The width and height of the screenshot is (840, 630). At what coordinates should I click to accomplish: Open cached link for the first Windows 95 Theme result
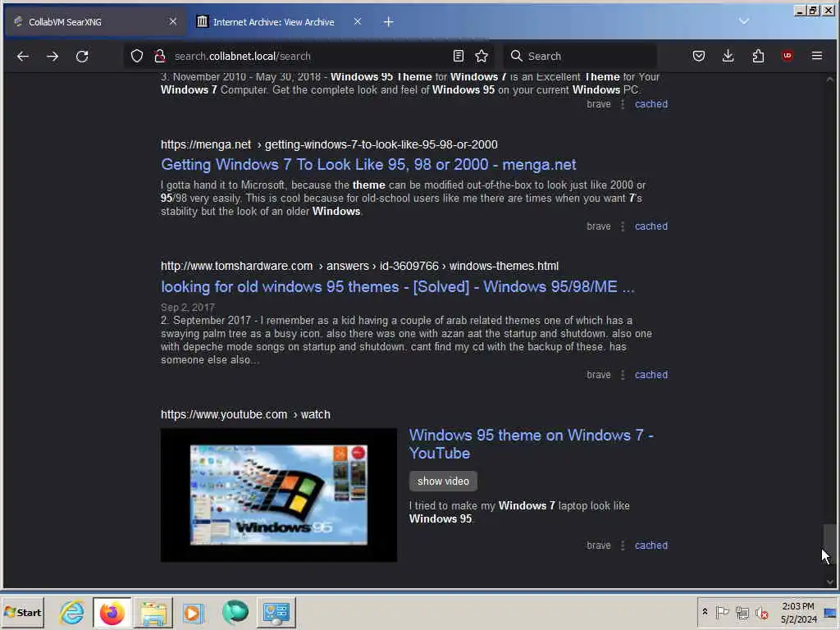[x=651, y=104]
